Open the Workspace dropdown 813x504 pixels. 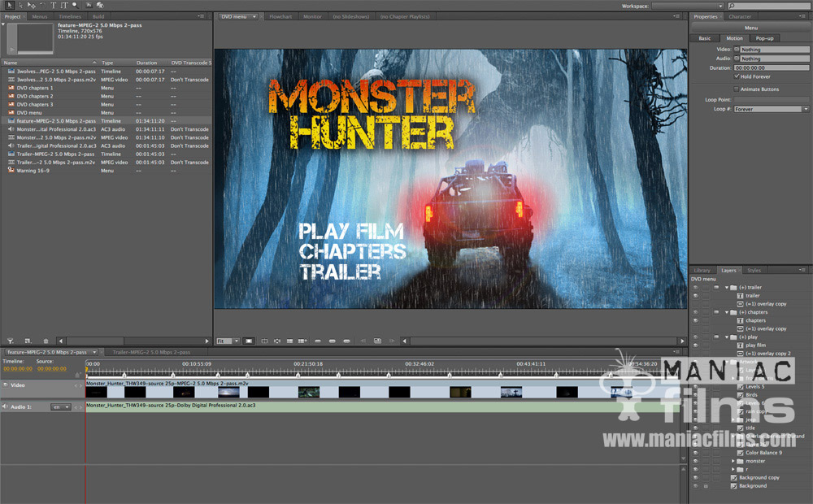point(688,6)
